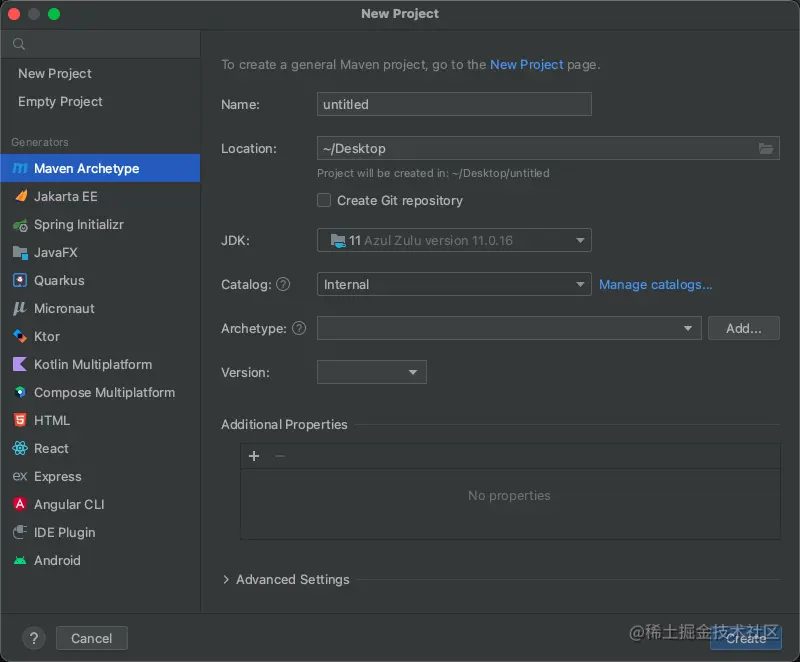The height and width of the screenshot is (662, 800).
Task: Click the Jakarta EE generator icon
Action: tap(20, 197)
